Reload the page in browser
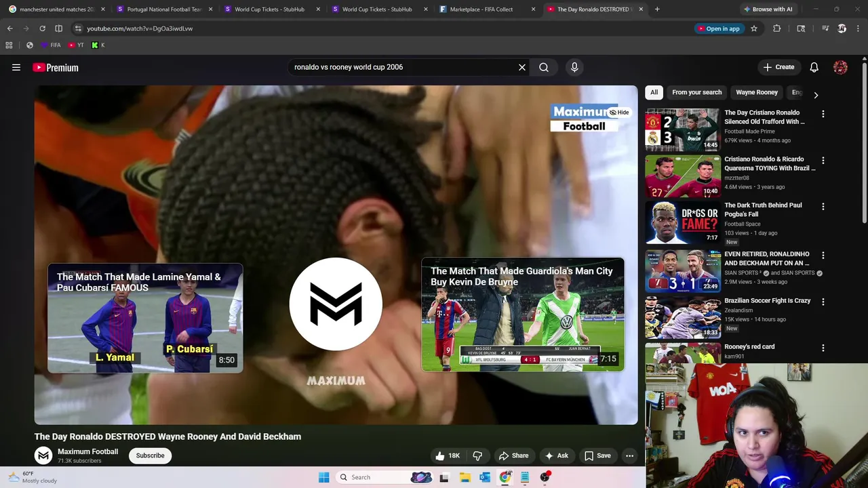This screenshot has height=488, width=868. (42, 28)
